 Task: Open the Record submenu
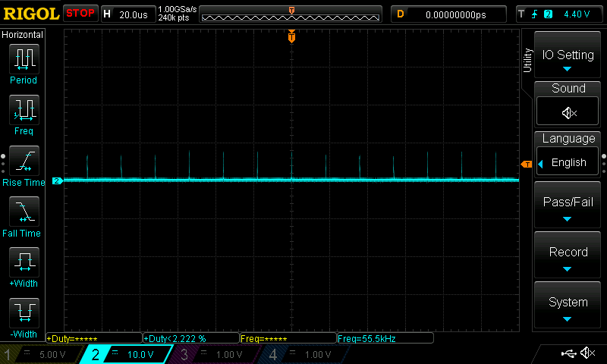coord(568,256)
